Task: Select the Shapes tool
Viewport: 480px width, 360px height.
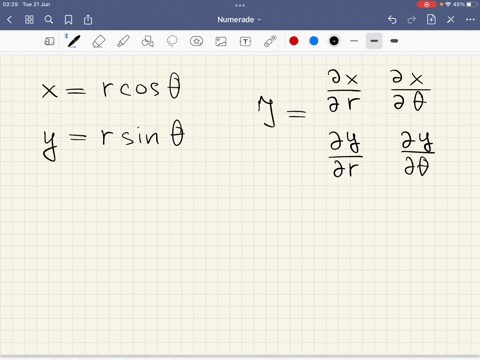Action: (x=147, y=41)
